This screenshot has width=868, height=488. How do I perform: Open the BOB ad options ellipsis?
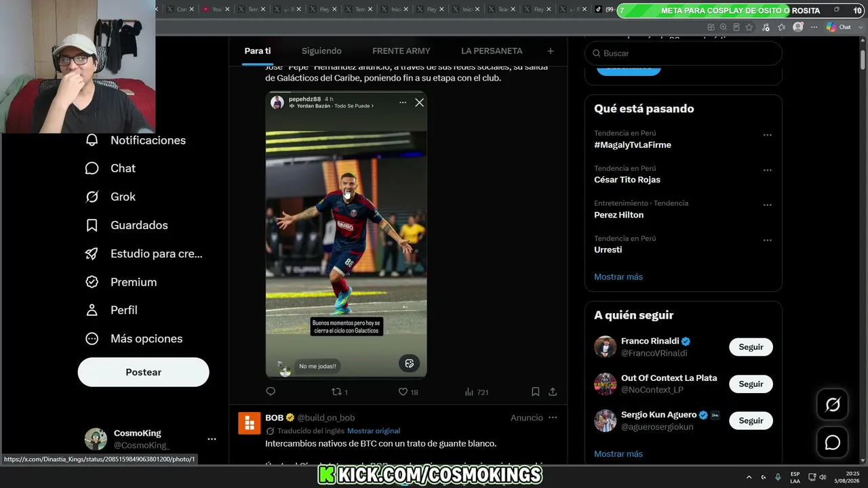pyautogui.click(x=553, y=418)
